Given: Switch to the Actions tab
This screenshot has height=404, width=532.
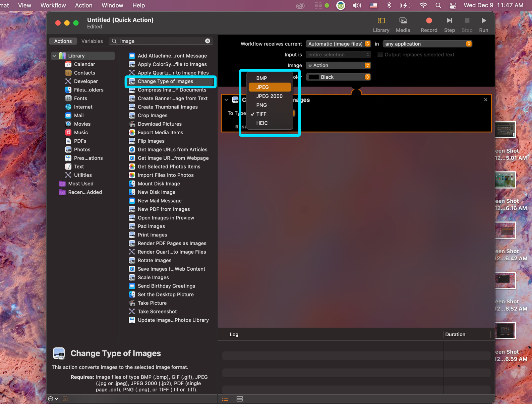Looking at the screenshot, I should (x=63, y=41).
